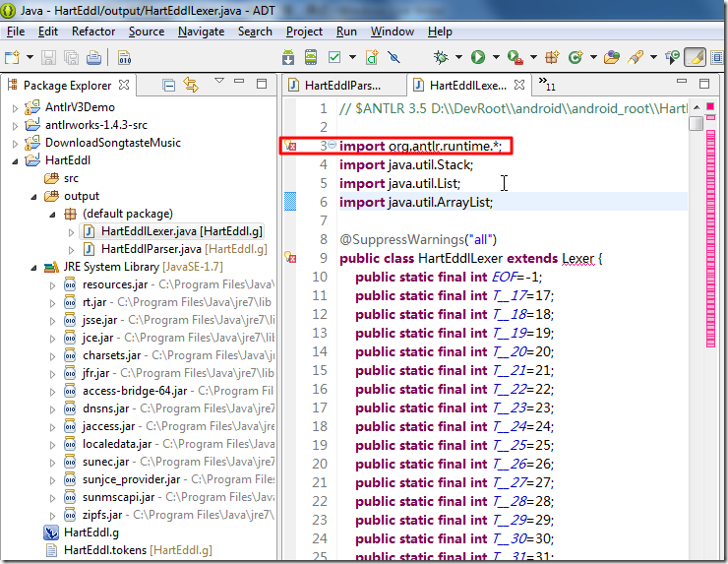
Task: Click the Search flashlight toolbar icon
Action: coord(636,58)
